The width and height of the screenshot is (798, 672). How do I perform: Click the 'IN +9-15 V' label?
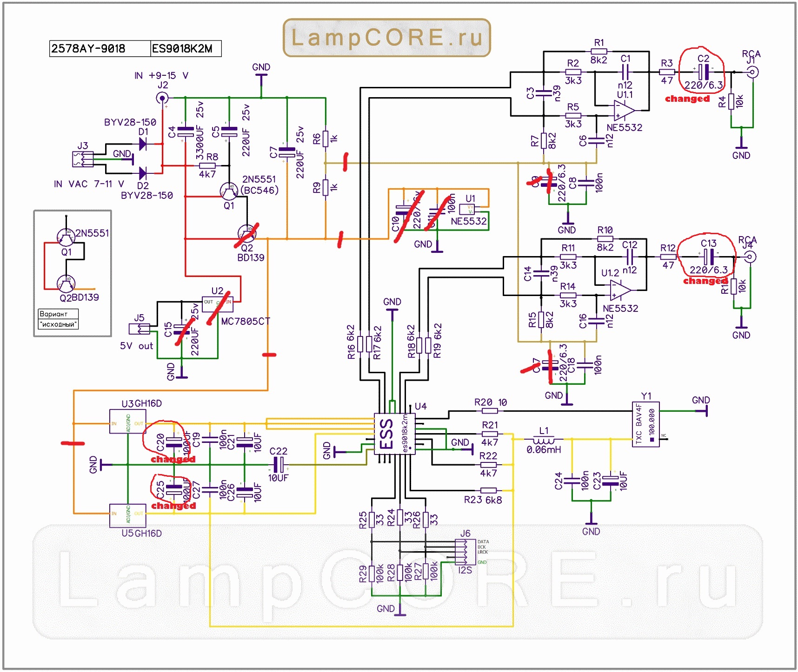[161, 75]
